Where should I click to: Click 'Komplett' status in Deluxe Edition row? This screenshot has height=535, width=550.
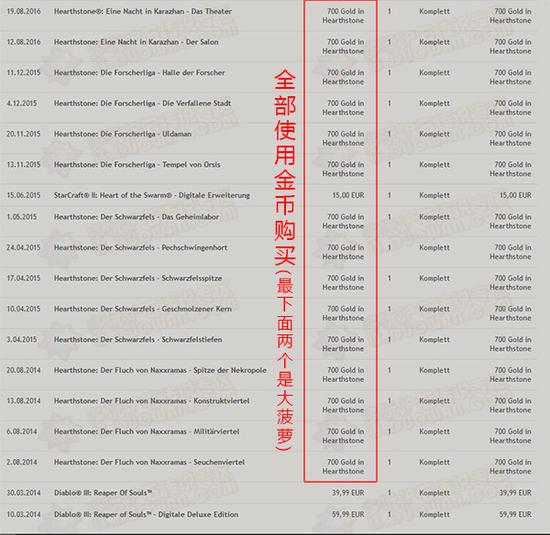(434, 514)
